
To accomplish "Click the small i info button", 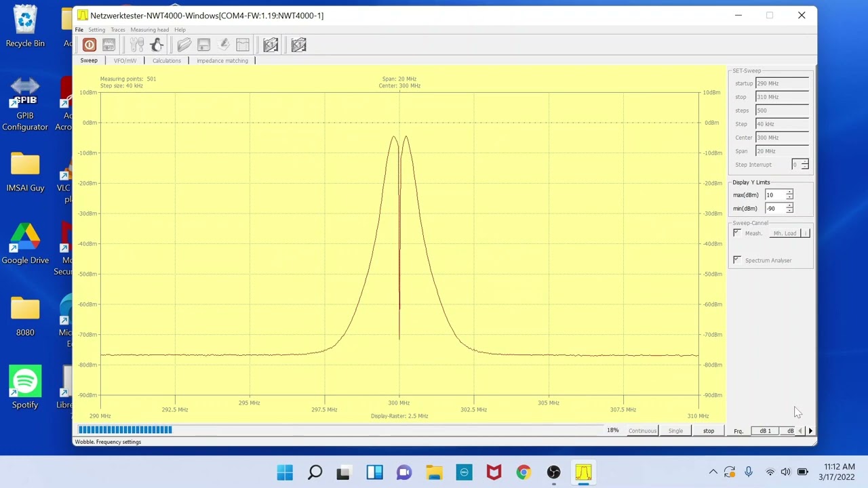I will [806, 233].
